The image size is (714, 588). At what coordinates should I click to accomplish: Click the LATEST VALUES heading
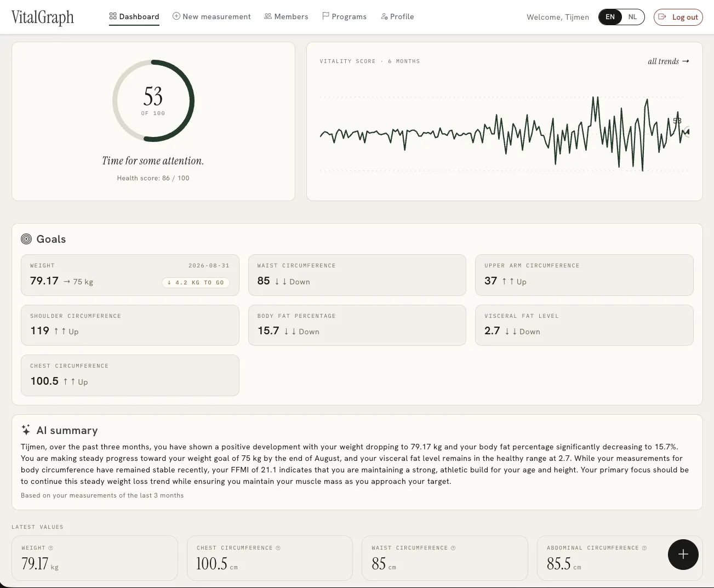point(38,527)
